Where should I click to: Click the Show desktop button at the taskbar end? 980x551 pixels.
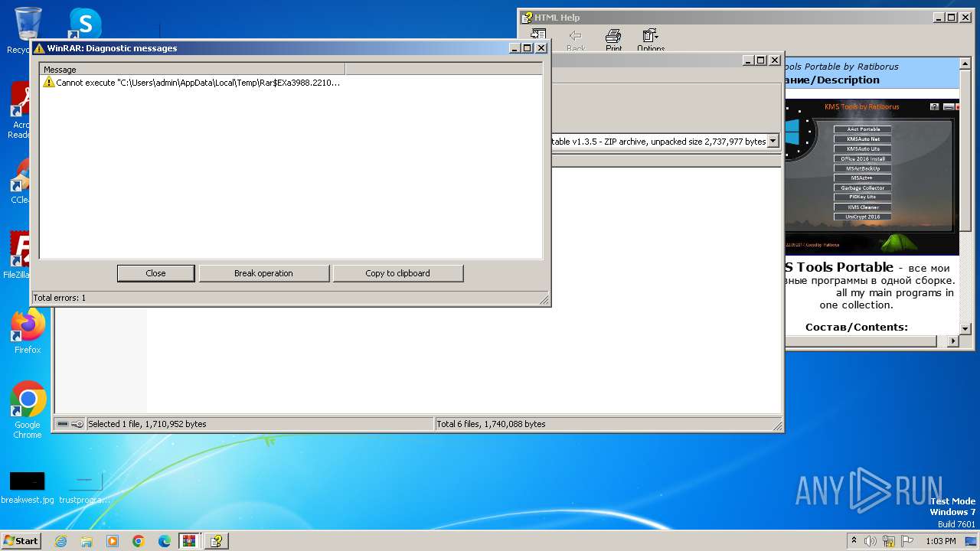971,541
